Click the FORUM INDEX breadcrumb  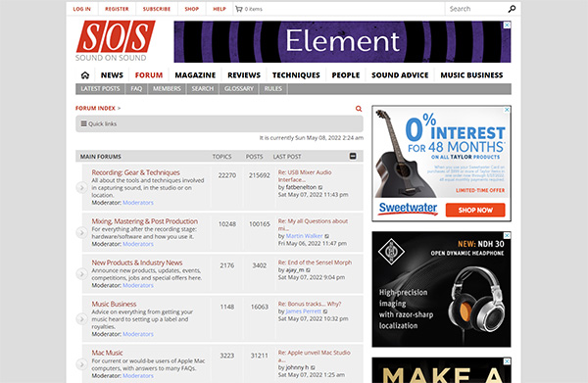(x=95, y=109)
